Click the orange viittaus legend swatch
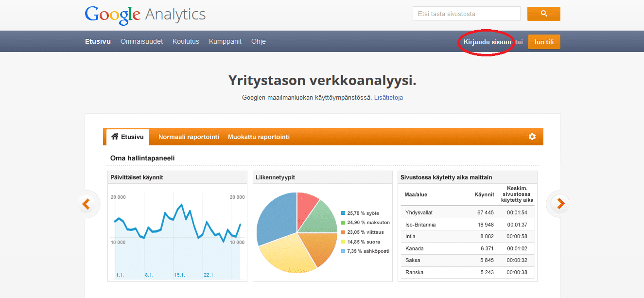 [343, 232]
